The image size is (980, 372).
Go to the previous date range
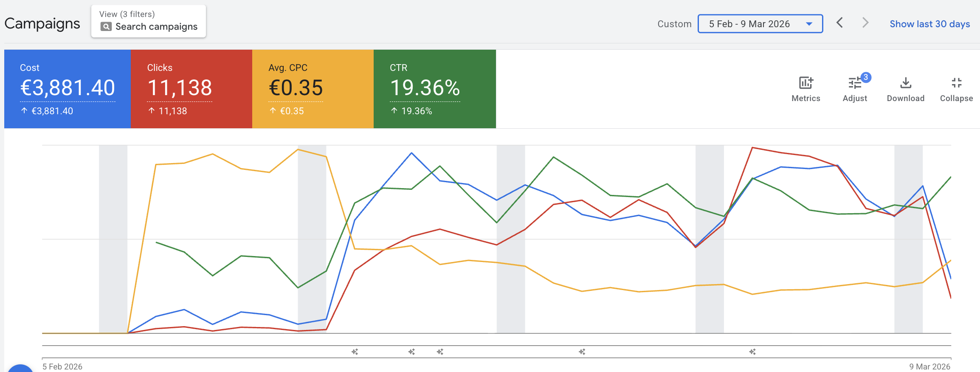pyautogui.click(x=839, y=23)
